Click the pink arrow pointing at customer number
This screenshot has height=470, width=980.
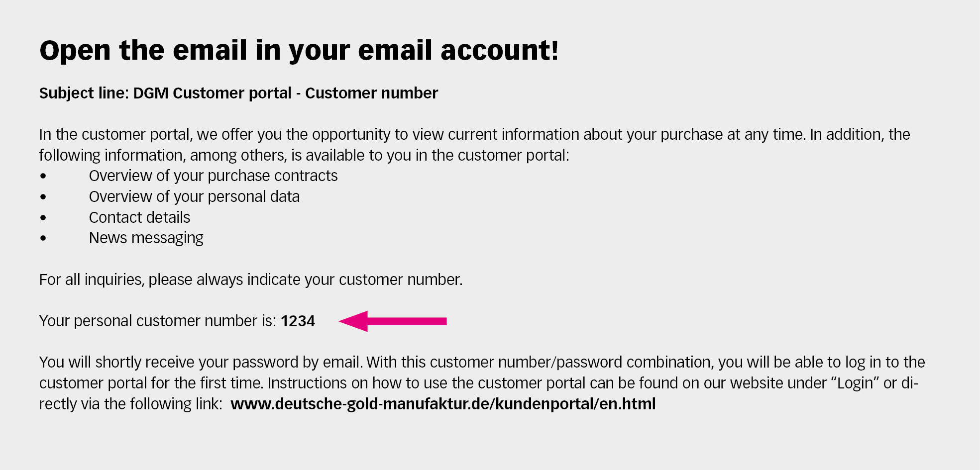point(393,321)
